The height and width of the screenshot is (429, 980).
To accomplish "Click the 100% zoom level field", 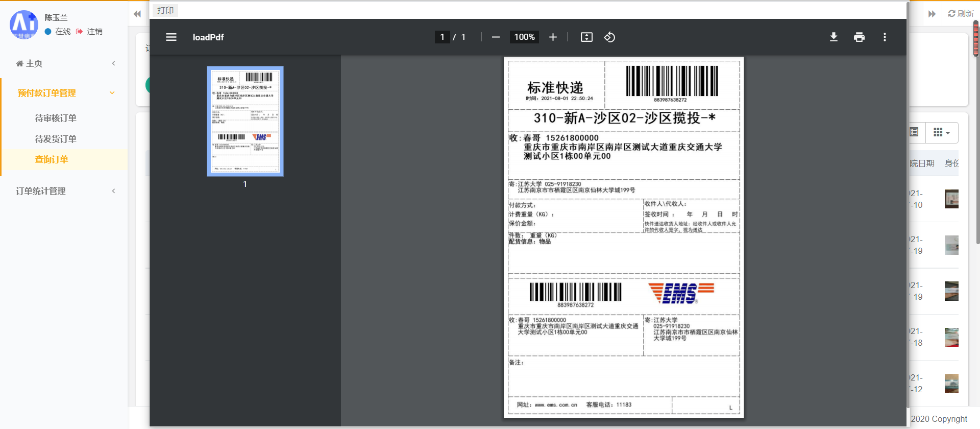I will point(524,37).
